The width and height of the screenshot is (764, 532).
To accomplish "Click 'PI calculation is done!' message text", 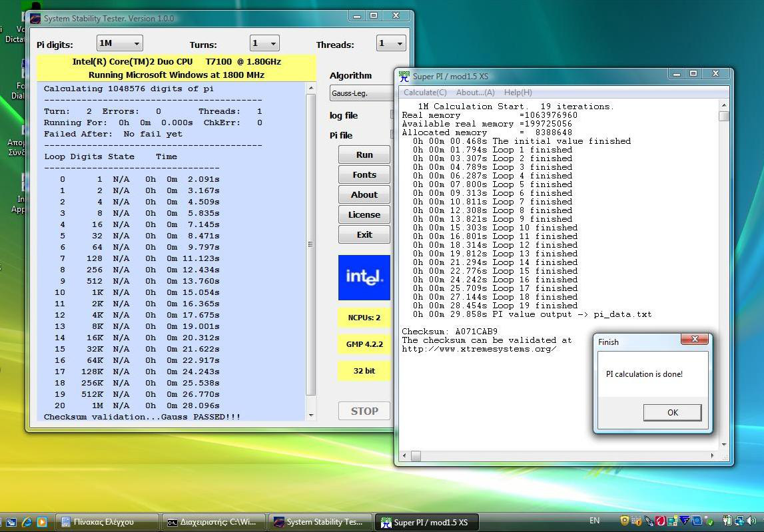I will pyautogui.click(x=644, y=374).
